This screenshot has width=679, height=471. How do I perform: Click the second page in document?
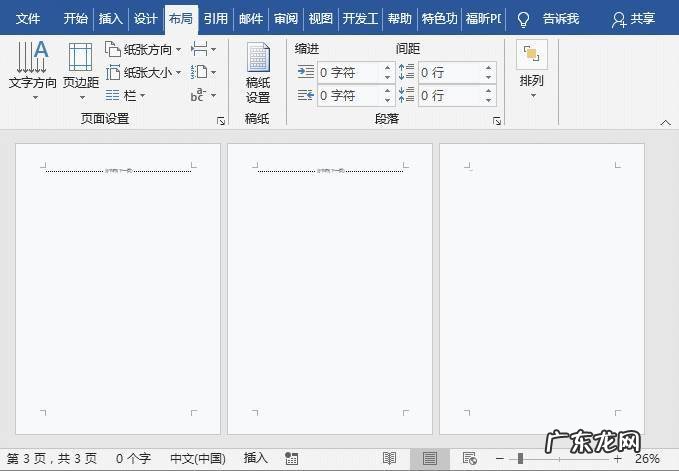pos(330,289)
